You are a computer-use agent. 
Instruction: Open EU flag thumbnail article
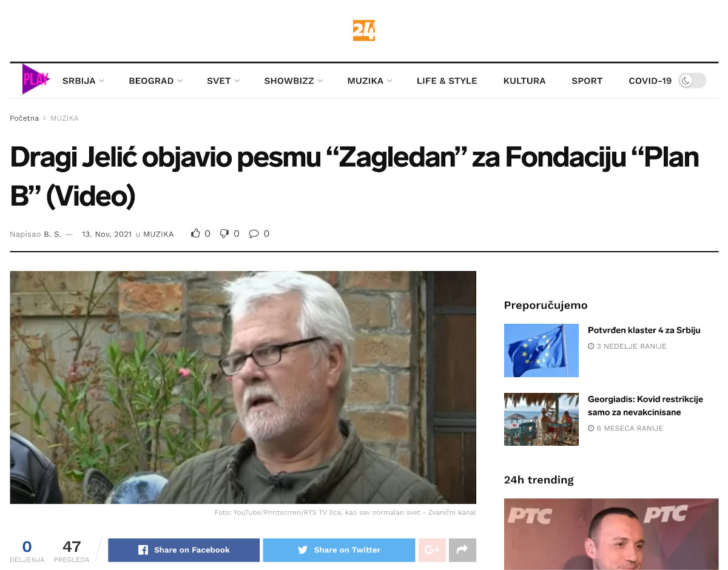(541, 350)
